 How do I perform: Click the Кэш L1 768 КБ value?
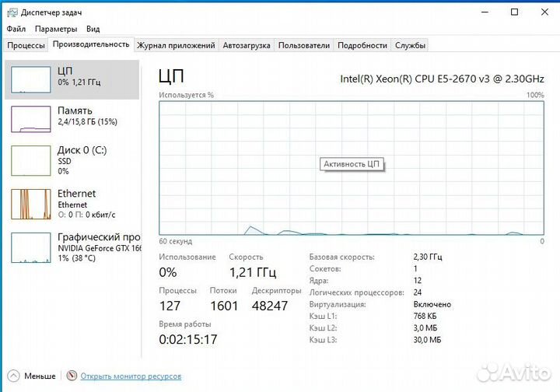tap(425, 317)
